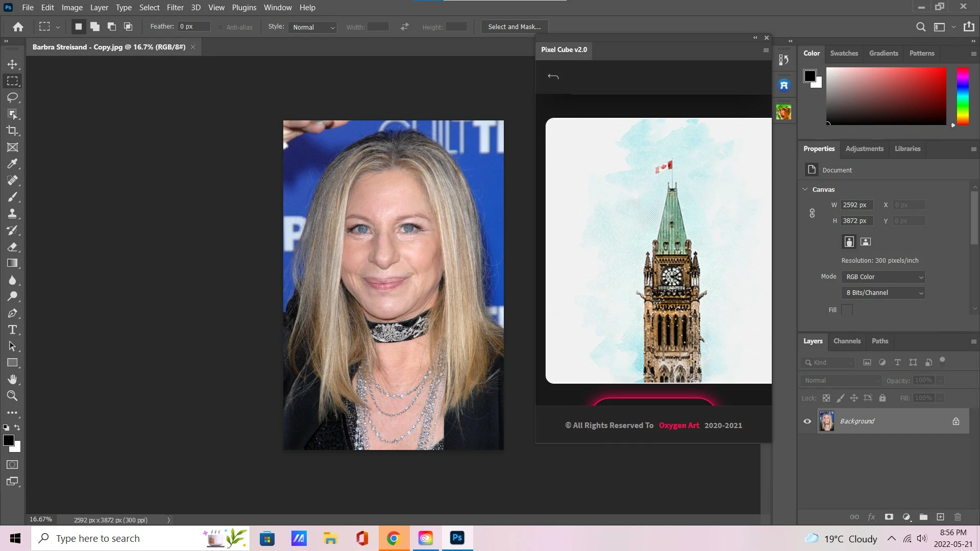The image size is (980, 551).
Task: Click the Oxygen Art link
Action: (679, 425)
